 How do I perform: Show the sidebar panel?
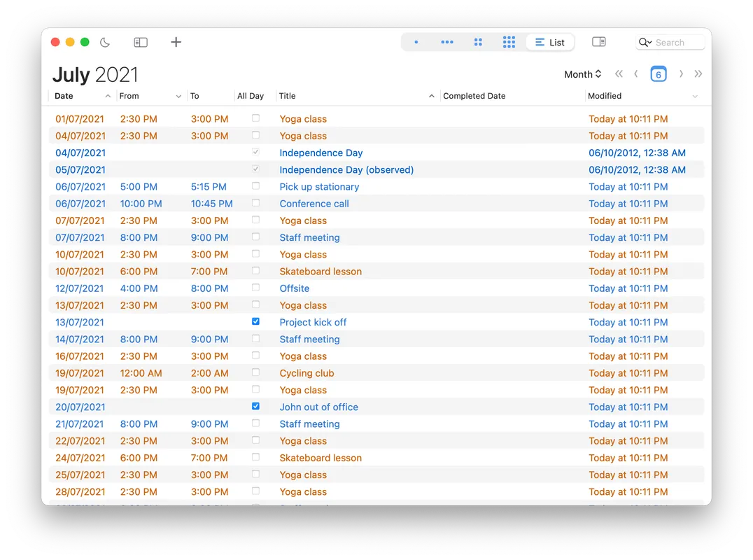click(140, 42)
